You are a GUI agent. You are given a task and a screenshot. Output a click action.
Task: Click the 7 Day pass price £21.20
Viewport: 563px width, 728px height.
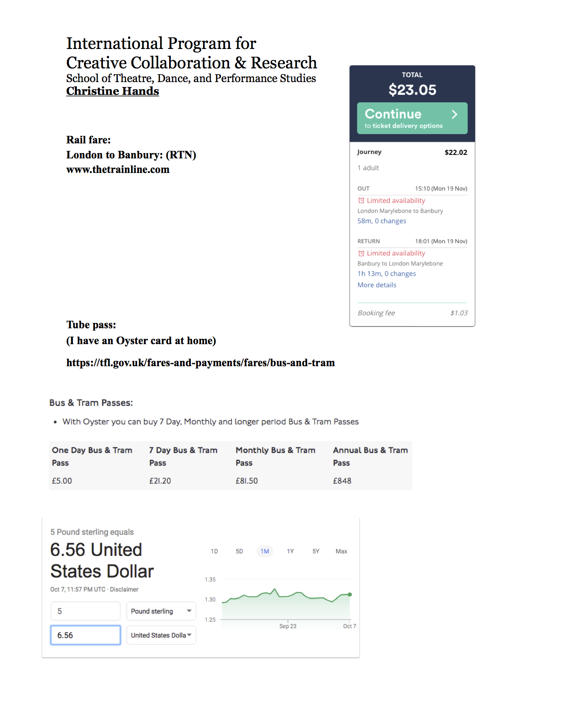point(160,481)
